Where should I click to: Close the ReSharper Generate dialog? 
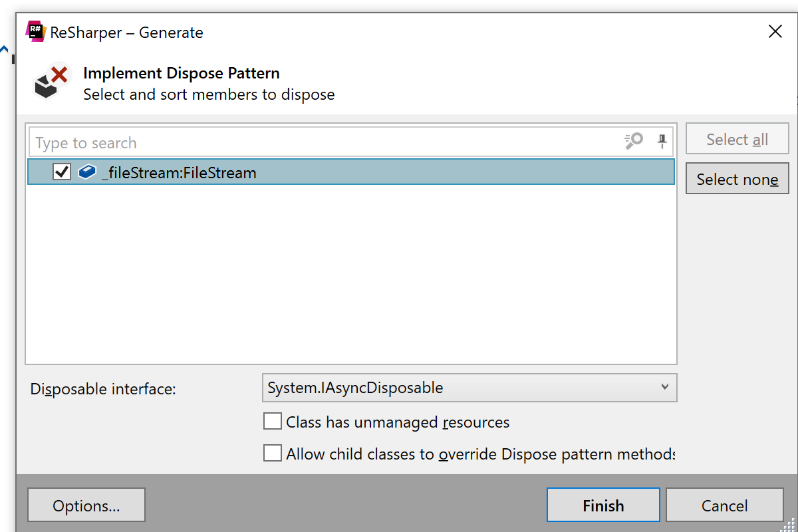pyautogui.click(x=775, y=32)
